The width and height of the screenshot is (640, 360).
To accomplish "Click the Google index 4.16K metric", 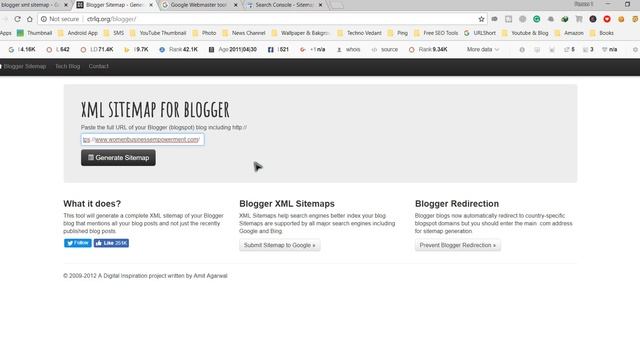I will [22, 49].
